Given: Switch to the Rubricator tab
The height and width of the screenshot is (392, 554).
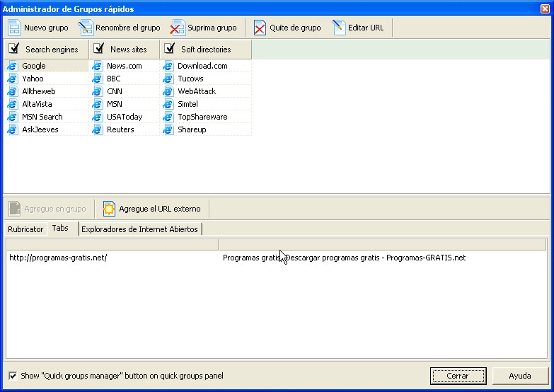Looking at the screenshot, I should tap(25, 229).
